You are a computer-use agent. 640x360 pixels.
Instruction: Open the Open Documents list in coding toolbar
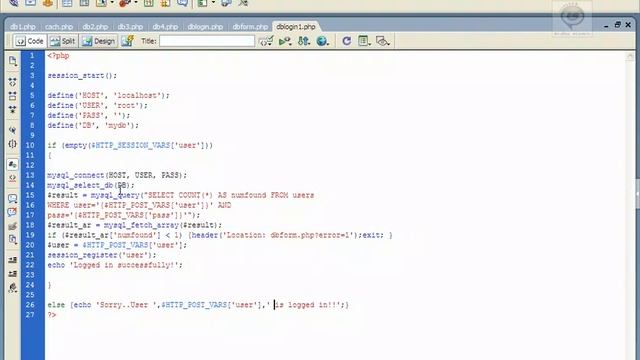pyautogui.click(x=13, y=61)
